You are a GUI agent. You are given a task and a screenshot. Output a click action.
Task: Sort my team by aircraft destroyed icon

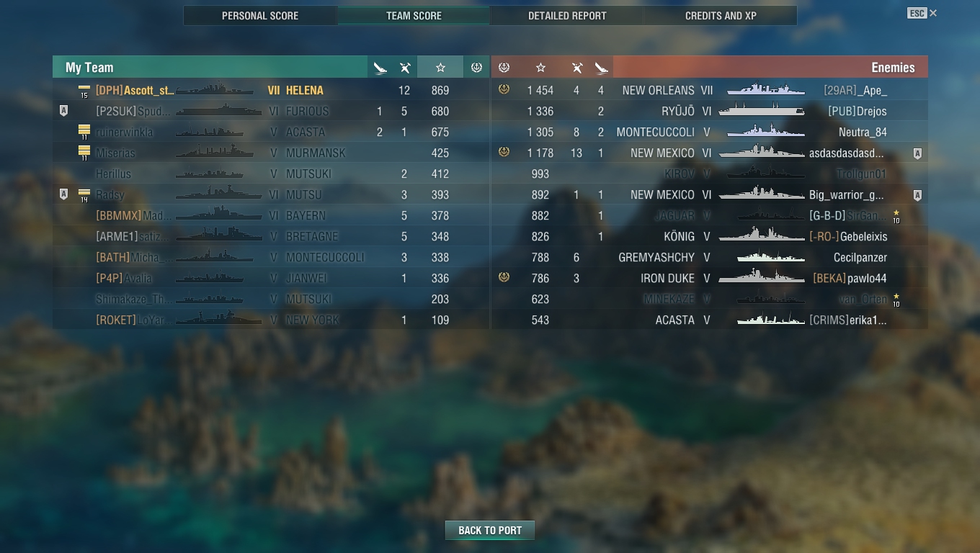point(380,68)
